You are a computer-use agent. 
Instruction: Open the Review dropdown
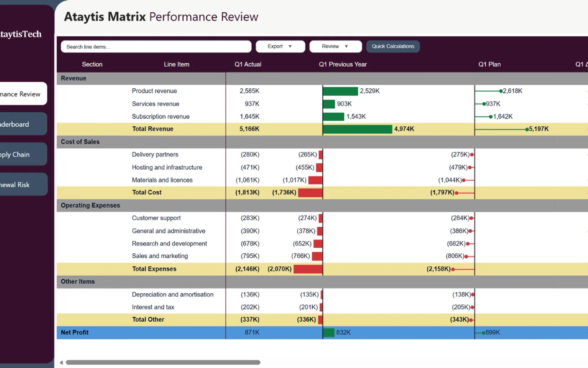(x=336, y=46)
